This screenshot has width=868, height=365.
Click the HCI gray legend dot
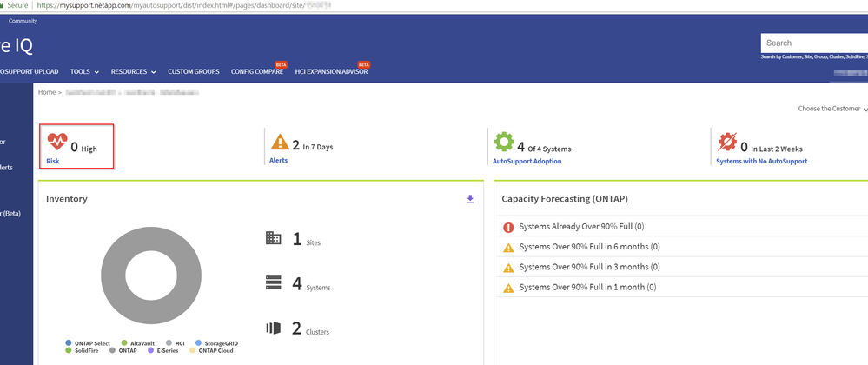(x=169, y=343)
